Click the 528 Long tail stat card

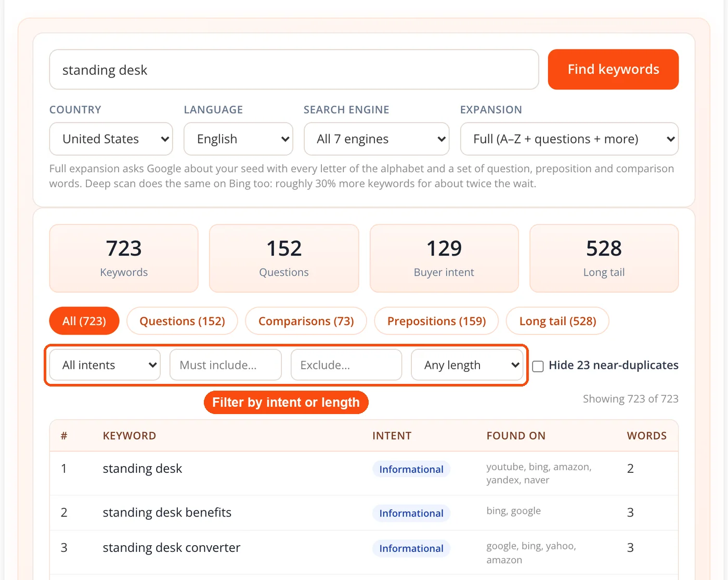(x=604, y=258)
